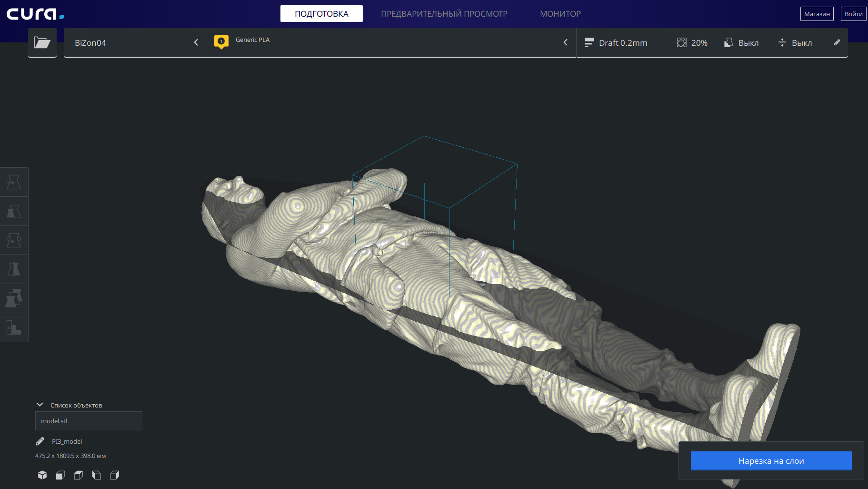Image resolution: width=868 pixels, height=489 pixels.
Task: Select the Scale tool in left toolbar
Action: click(14, 211)
